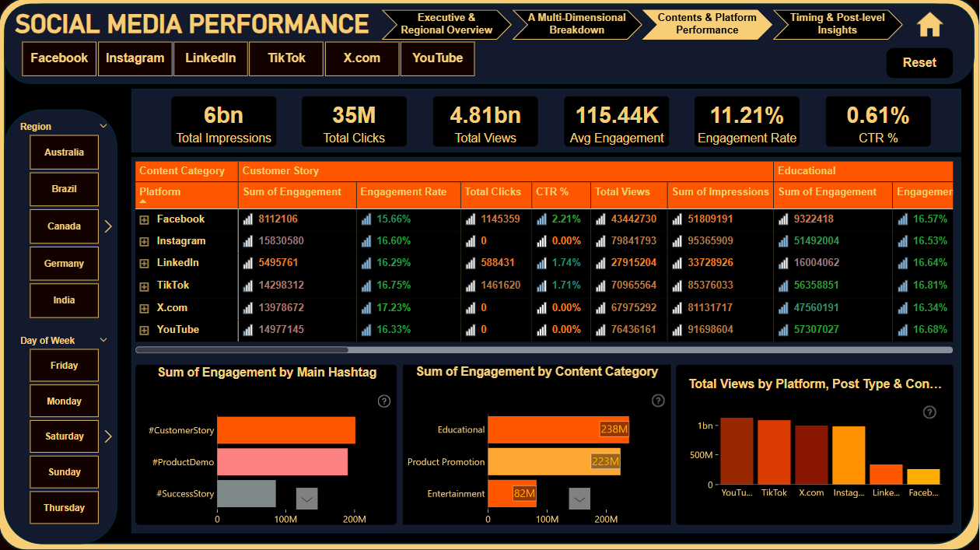Image resolution: width=980 pixels, height=550 pixels.
Task: Click data bar icon beside LinkedIn rate 16.29%
Action: point(366,263)
